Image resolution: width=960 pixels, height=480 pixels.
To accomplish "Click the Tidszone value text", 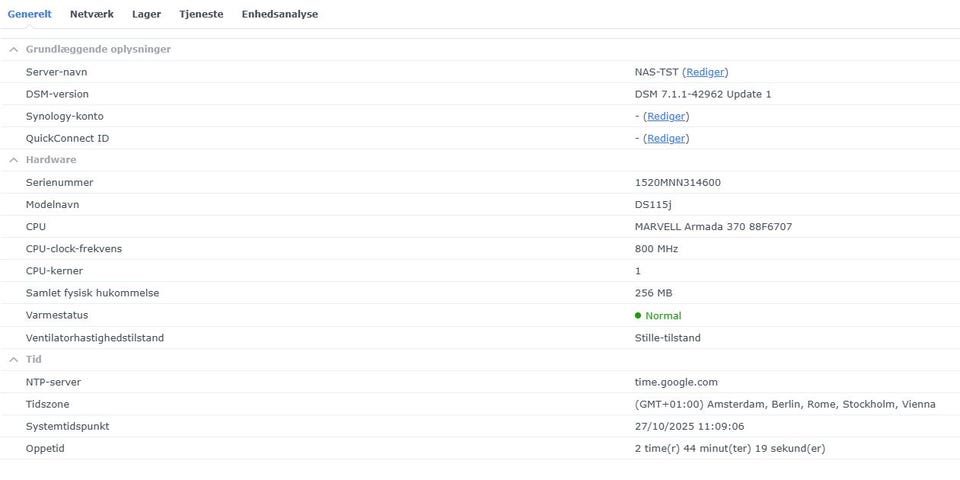I will pyautogui.click(x=785, y=404).
